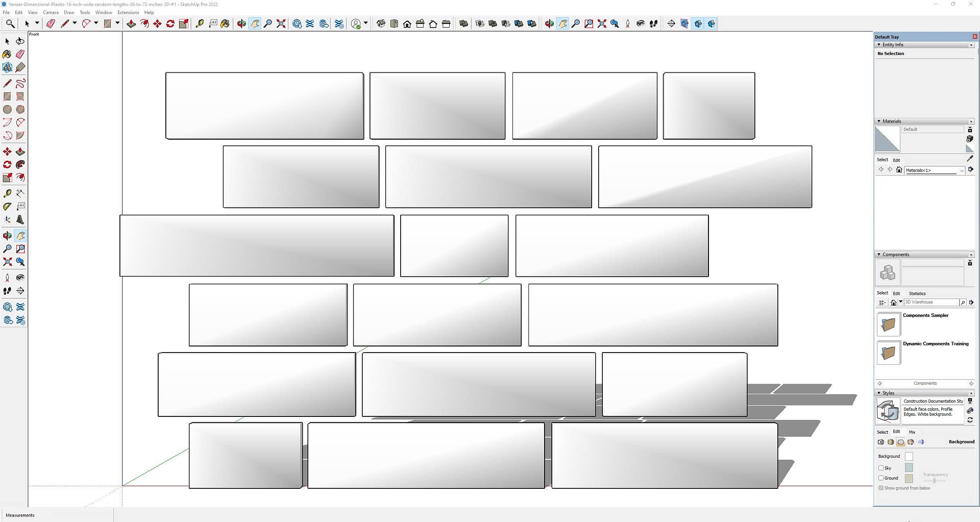
Task: Select the Paint Bucket tool in top toolbar
Action: (225, 23)
